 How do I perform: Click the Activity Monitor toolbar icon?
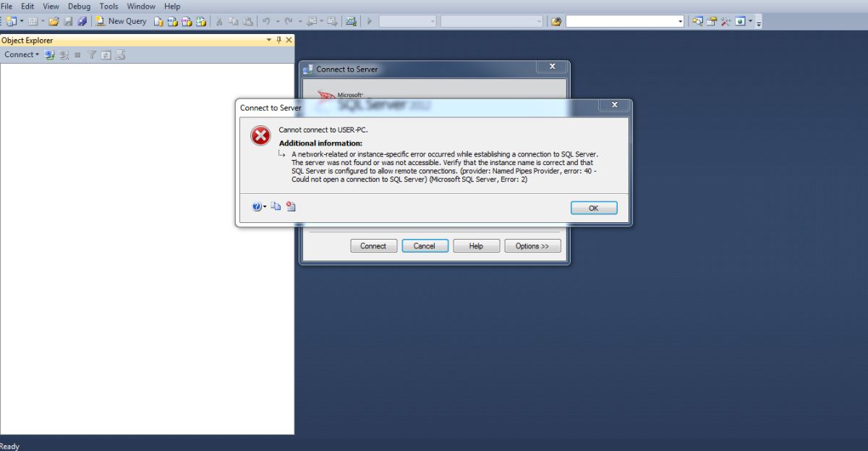click(351, 22)
